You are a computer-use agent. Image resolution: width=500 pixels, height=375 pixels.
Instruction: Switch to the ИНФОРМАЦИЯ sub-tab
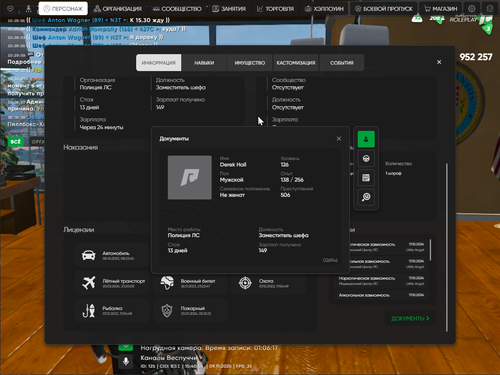coord(159,63)
